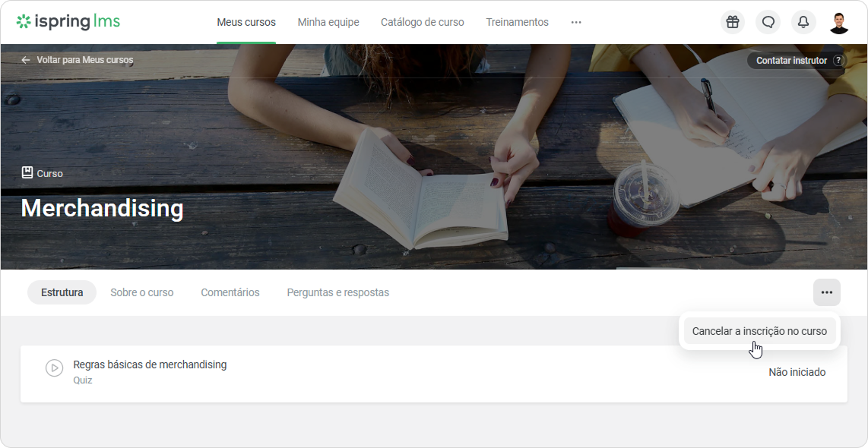Toggle the course options three-dot menu

(x=826, y=292)
